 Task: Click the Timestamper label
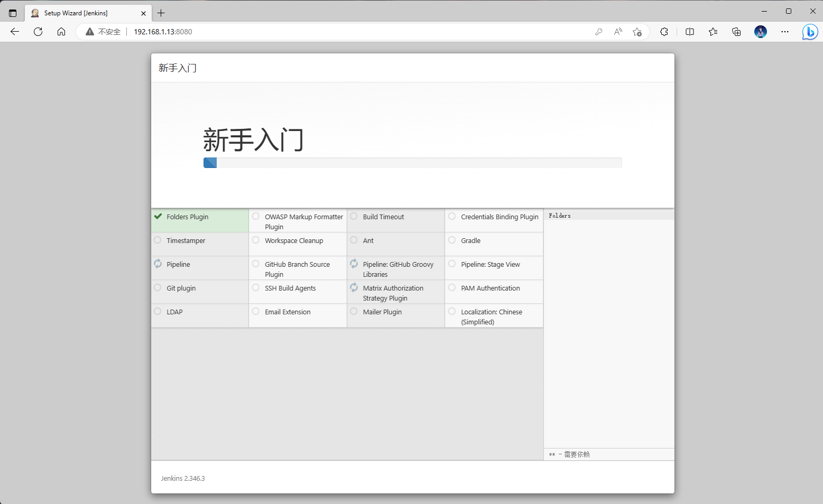tap(186, 241)
